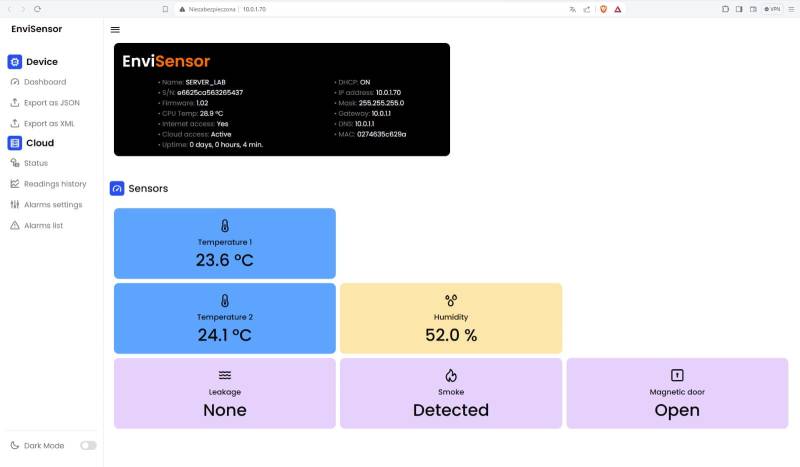Click the Temperature 2 sensor tile
Viewport: 800px width, 467px height.
click(225, 318)
